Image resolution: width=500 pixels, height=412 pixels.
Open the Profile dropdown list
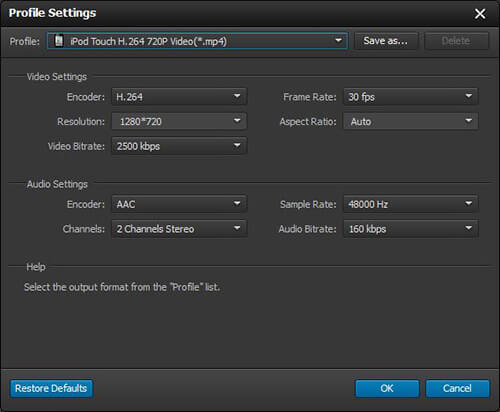197,41
